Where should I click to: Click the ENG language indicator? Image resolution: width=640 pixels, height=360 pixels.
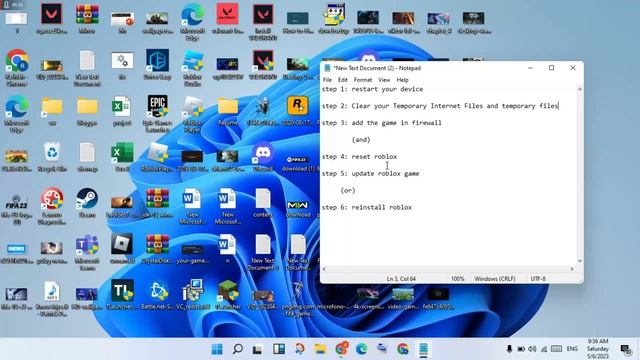click(x=572, y=349)
